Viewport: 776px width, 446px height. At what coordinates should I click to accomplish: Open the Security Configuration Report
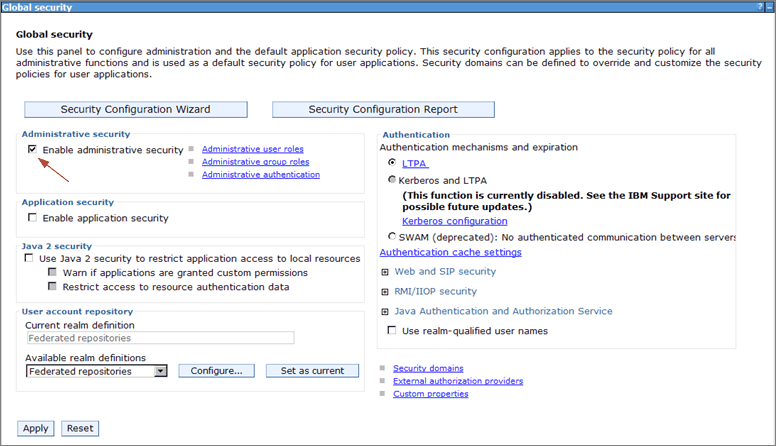coord(383,110)
